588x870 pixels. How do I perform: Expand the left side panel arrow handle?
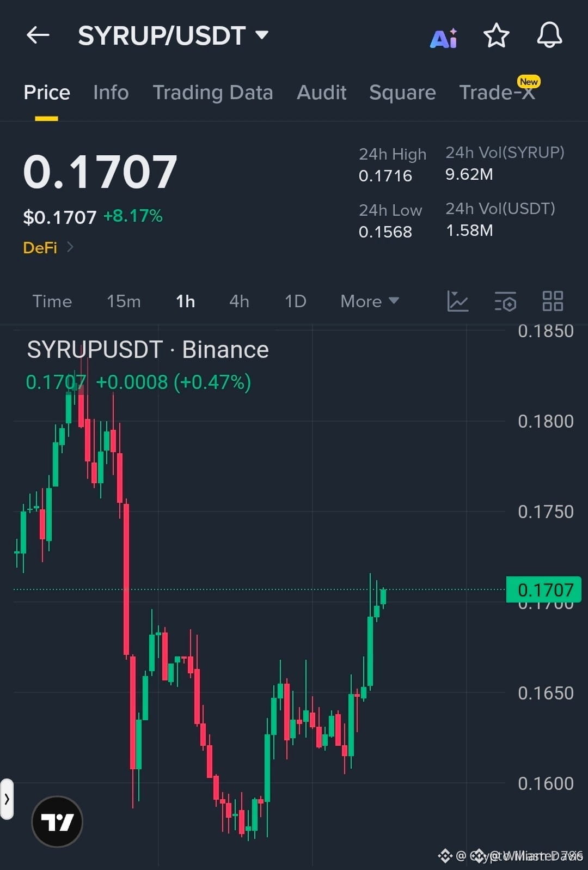click(x=7, y=799)
